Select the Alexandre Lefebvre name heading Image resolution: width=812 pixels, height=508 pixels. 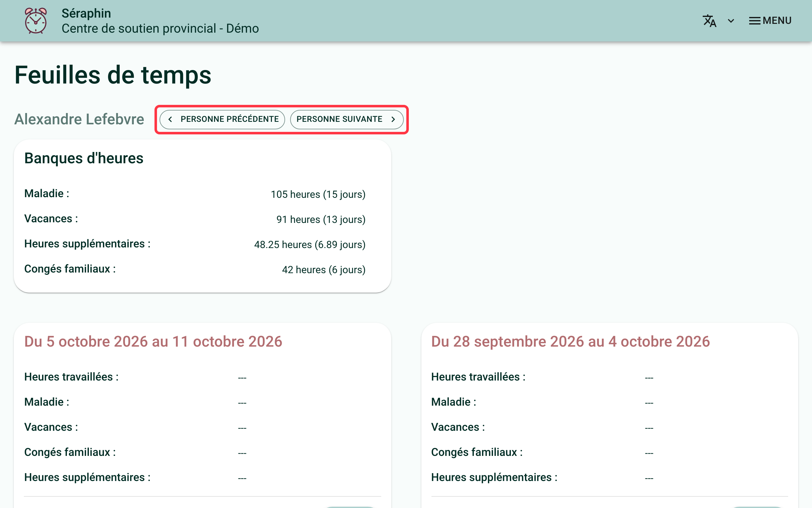[79, 119]
